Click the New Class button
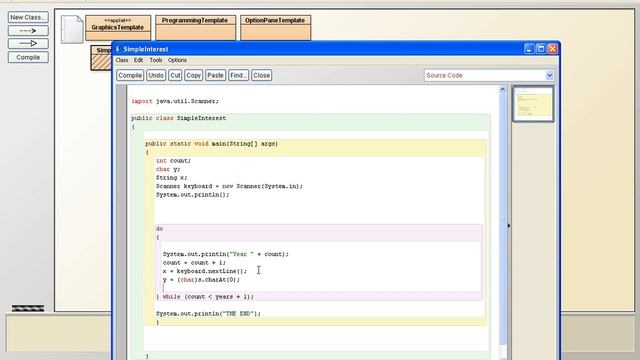The image size is (640, 360). (28, 17)
